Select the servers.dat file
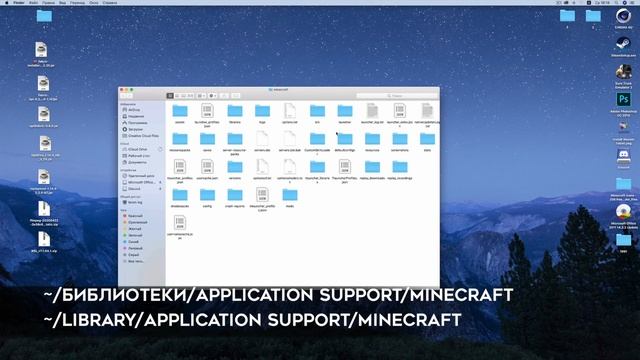Image resolution: width=640 pixels, height=360 pixels. tap(262, 139)
